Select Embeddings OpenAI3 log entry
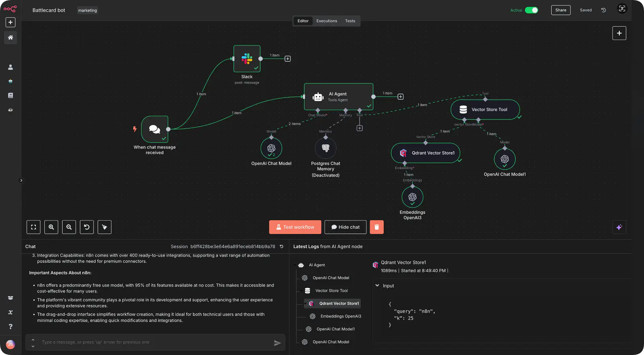The height and width of the screenshot is (355, 644). [341, 316]
